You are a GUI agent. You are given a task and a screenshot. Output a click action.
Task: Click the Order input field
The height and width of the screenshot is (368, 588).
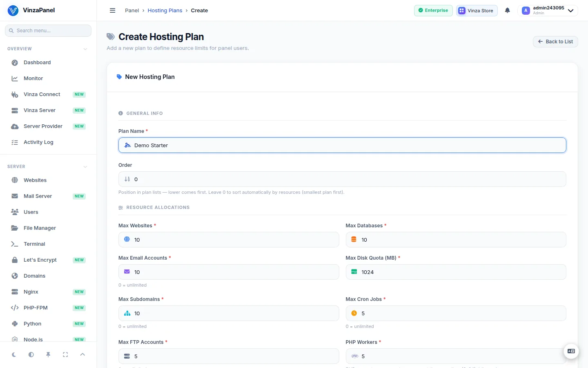click(342, 179)
